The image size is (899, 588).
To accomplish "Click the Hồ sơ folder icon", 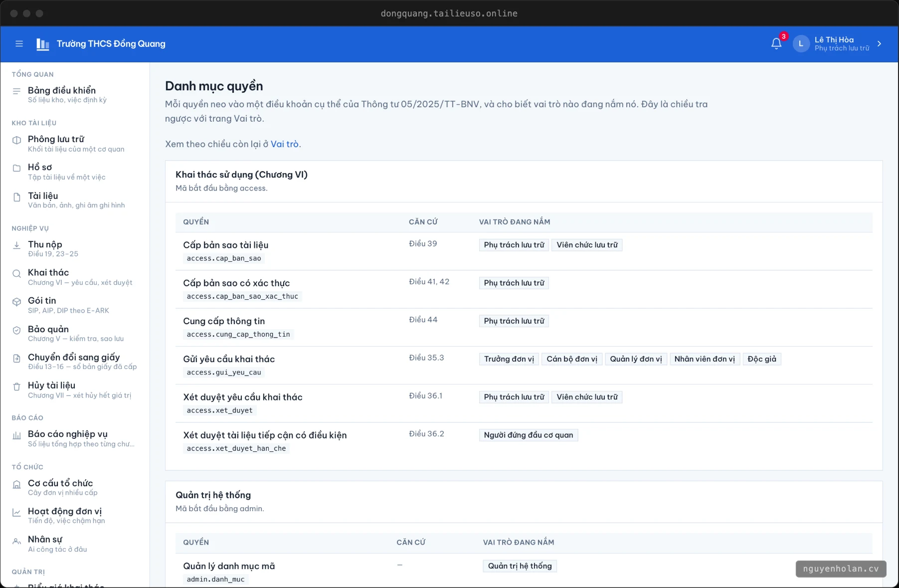I will (17, 168).
